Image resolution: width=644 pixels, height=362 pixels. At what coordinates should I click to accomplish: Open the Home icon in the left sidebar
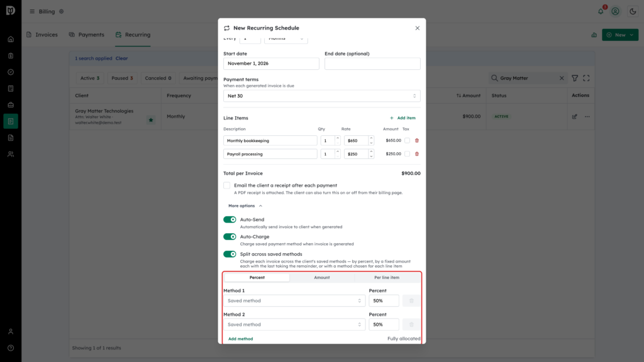tap(11, 40)
